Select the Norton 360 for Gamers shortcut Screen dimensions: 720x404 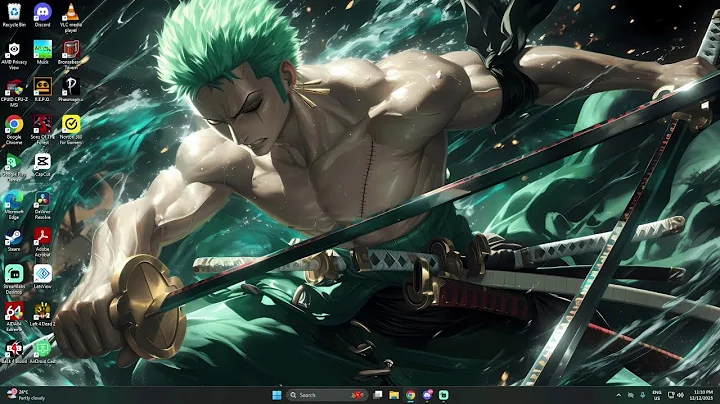(71, 130)
